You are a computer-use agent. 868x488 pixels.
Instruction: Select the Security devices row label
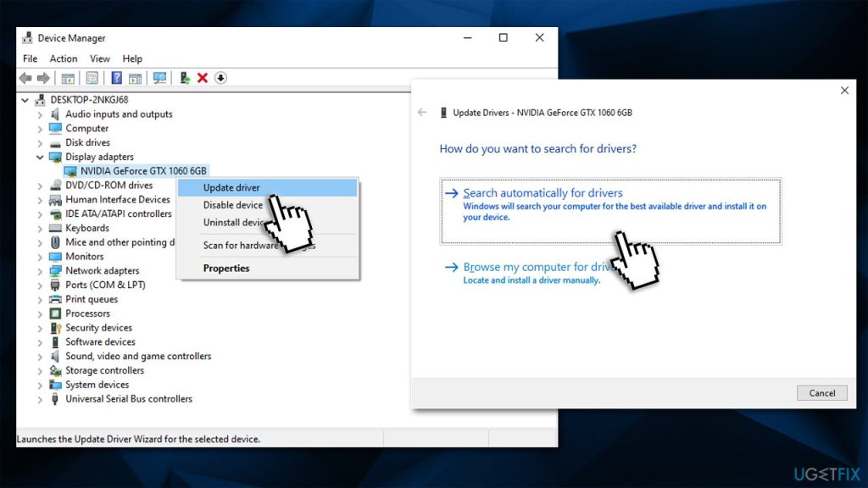pyautogui.click(x=98, y=328)
